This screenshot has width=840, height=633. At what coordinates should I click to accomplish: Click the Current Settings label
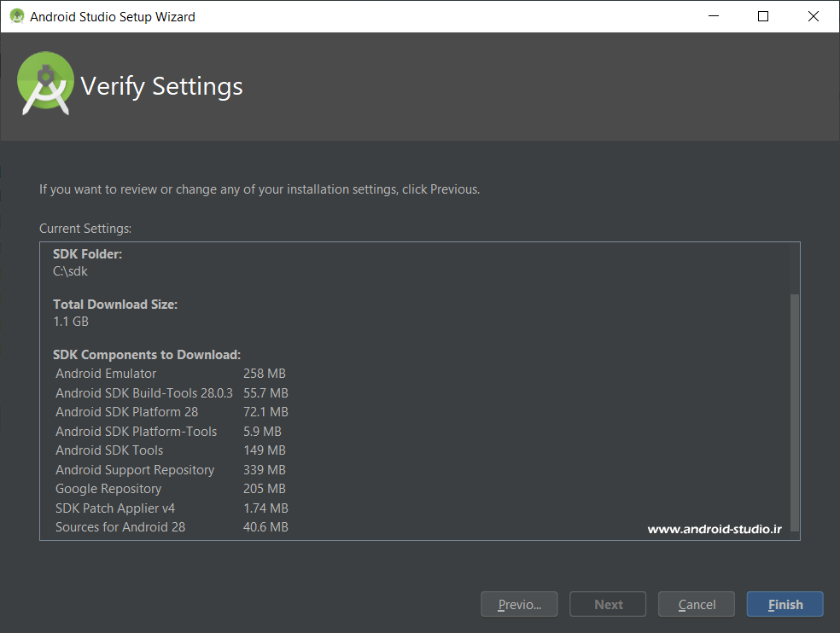pyautogui.click(x=85, y=229)
